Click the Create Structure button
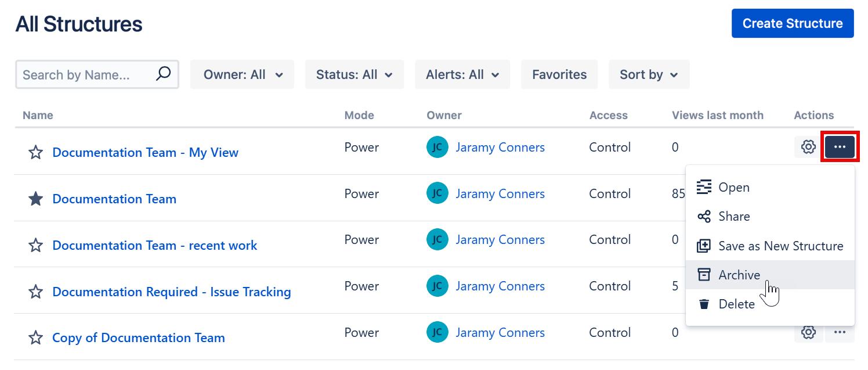 click(792, 24)
